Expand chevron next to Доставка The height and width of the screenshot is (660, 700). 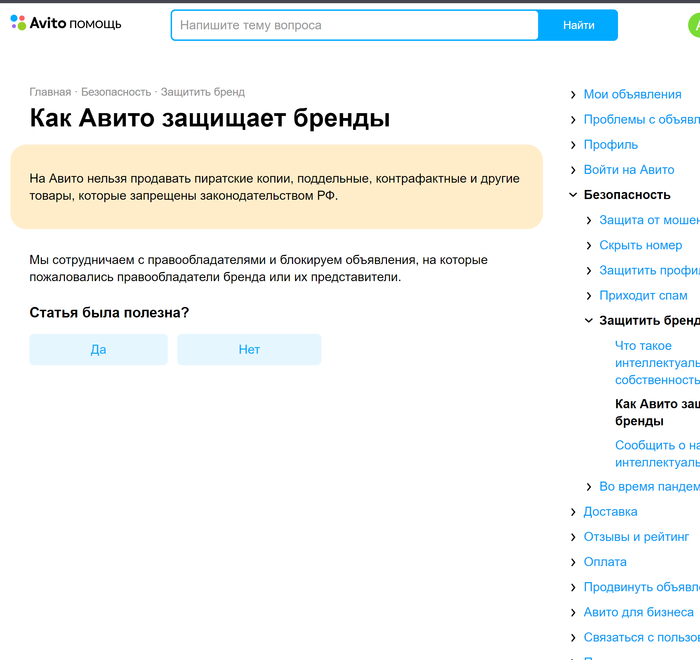[573, 512]
